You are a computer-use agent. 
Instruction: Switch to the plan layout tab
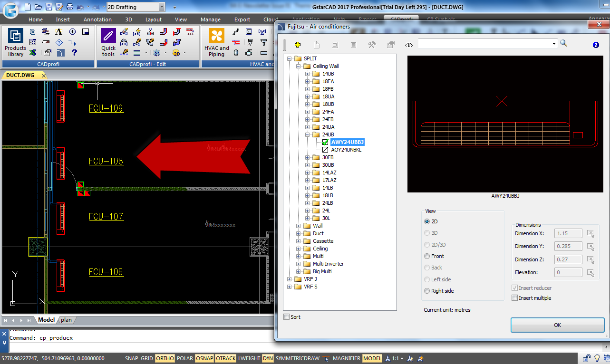(x=66, y=320)
